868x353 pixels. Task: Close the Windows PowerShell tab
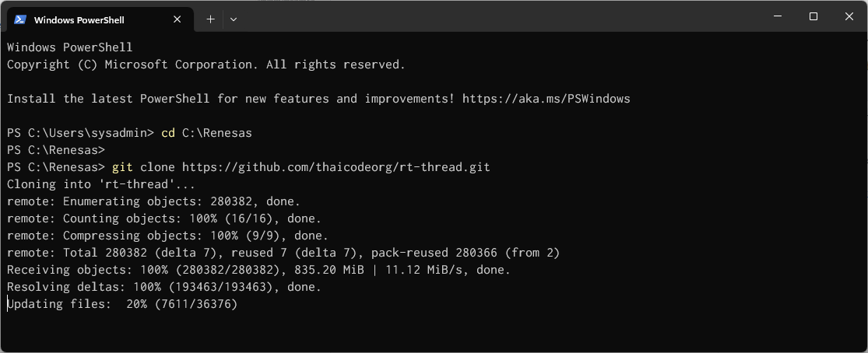[178, 19]
